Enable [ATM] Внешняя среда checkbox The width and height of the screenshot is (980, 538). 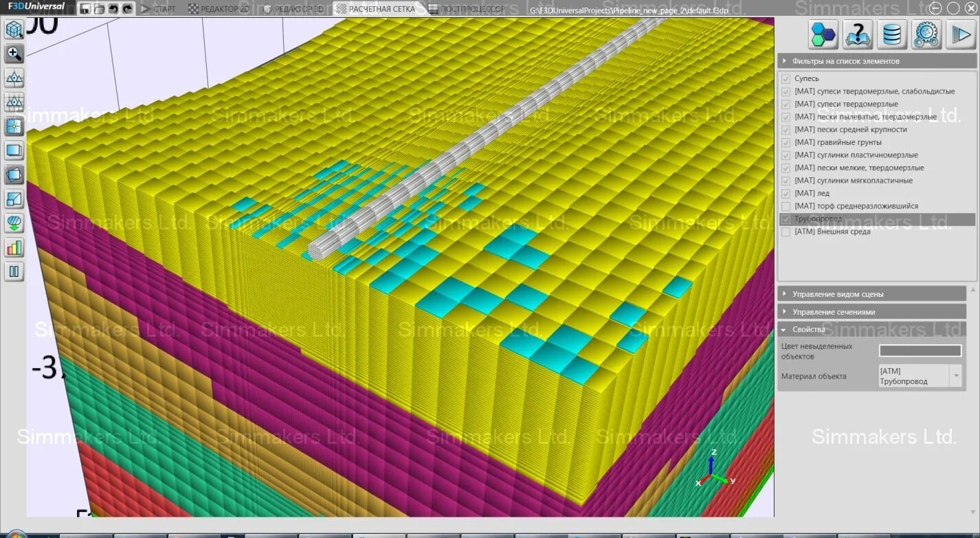(786, 232)
